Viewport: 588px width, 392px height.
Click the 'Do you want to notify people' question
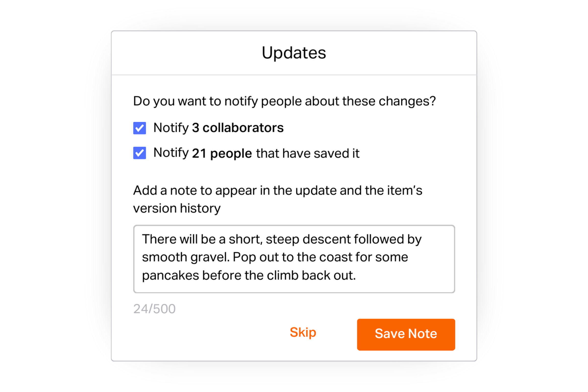pyautogui.click(x=284, y=101)
